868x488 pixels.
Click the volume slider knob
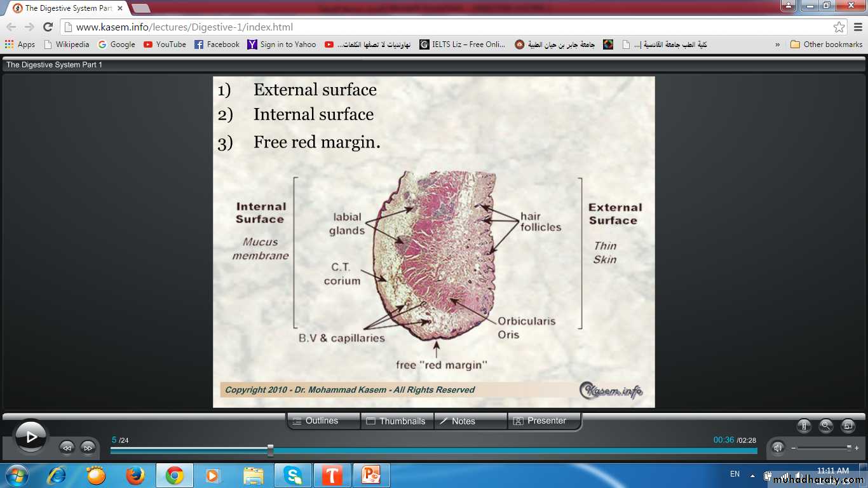[849, 447]
